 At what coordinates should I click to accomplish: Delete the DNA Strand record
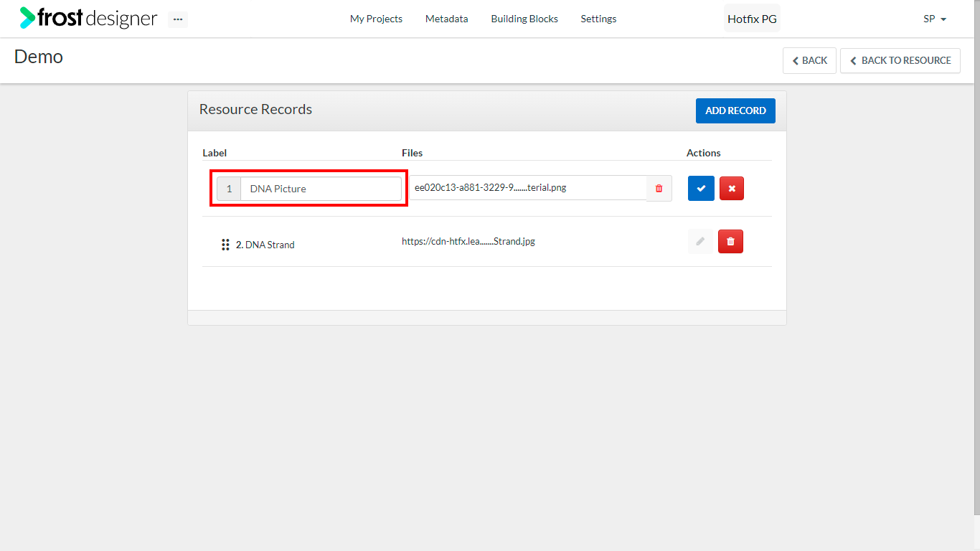730,242
